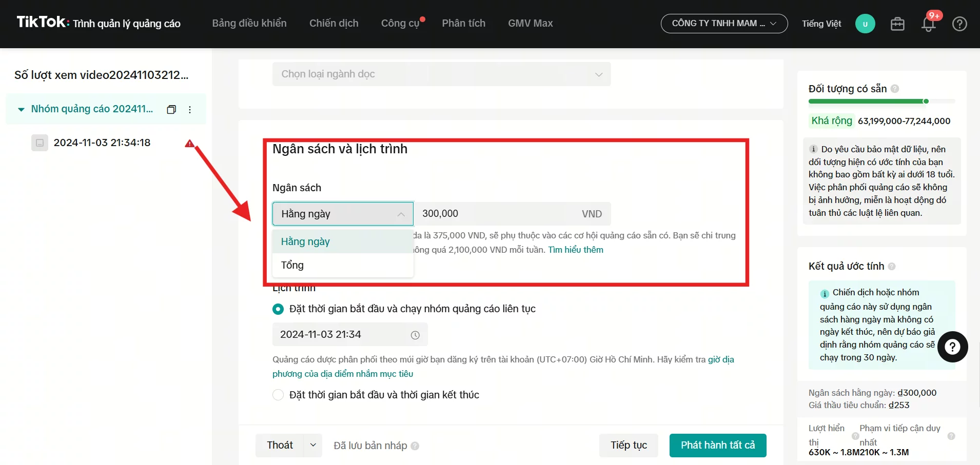Image resolution: width=980 pixels, height=465 pixels.
Task: Collapse the Hằng ngày budget type dropdown
Action: pos(343,214)
